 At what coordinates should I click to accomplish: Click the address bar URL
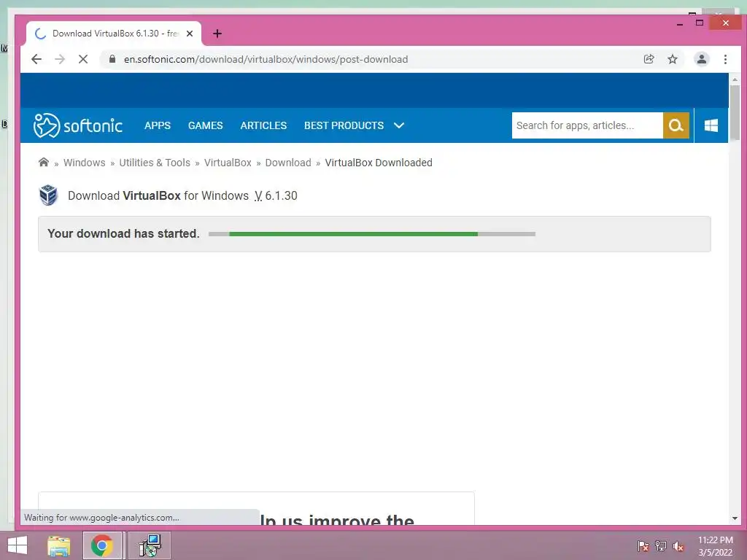click(266, 59)
